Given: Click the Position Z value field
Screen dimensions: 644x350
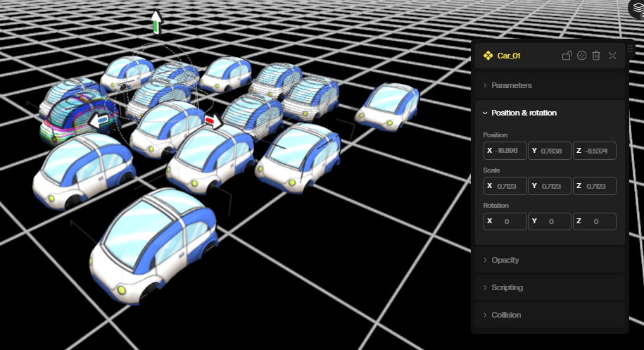Looking at the screenshot, I should (x=594, y=151).
